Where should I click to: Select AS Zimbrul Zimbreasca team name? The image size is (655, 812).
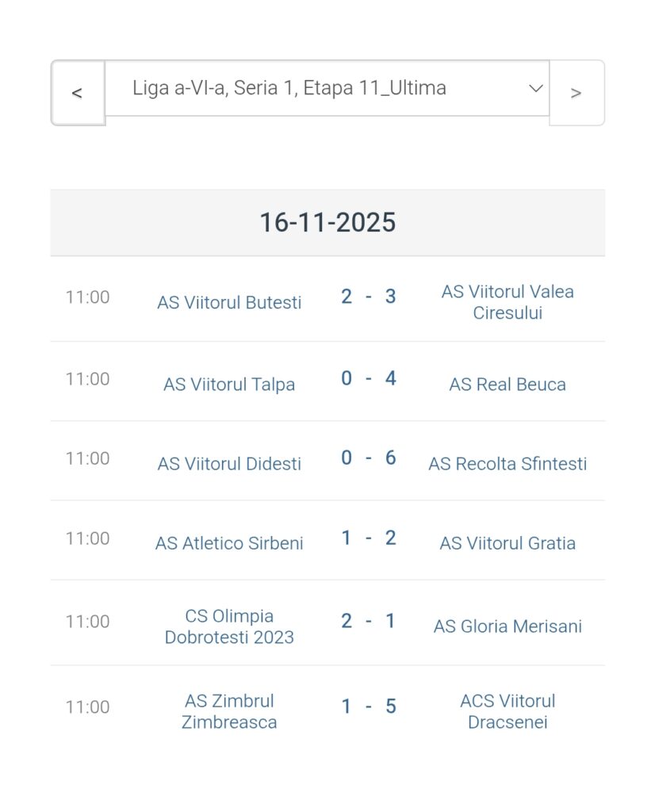tap(229, 711)
